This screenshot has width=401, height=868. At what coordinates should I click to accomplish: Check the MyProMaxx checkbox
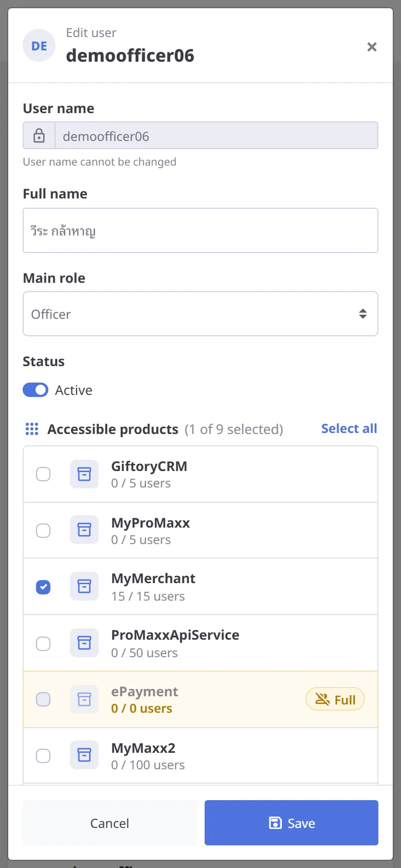(43, 530)
